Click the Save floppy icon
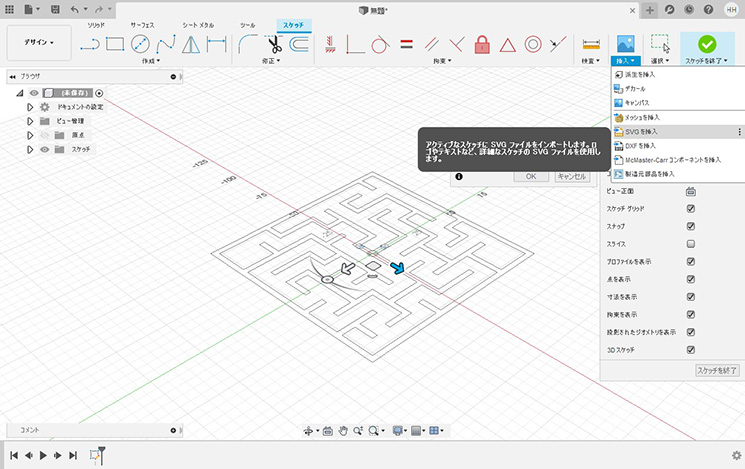Screen dimensions: 745x469 coord(55,10)
